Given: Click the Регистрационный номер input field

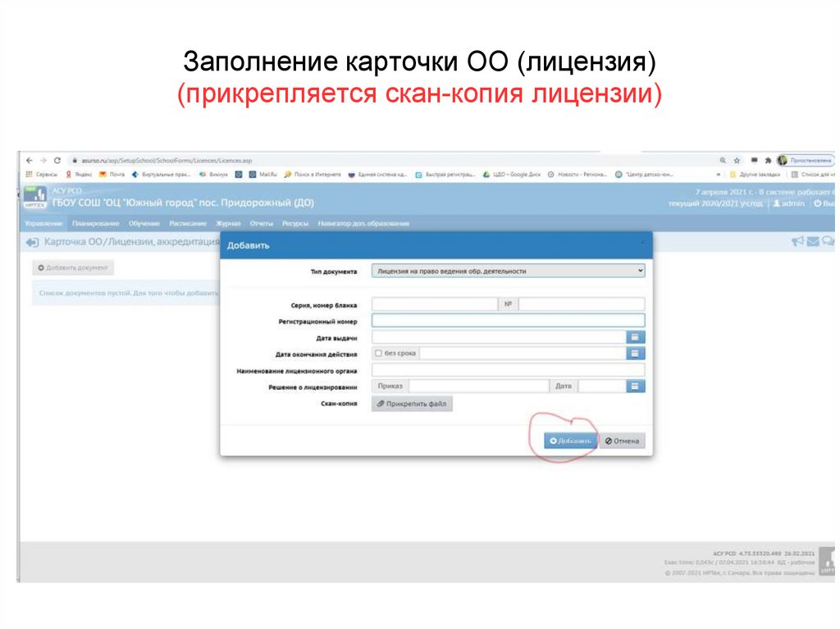Looking at the screenshot, I should [x=509, y=321].
